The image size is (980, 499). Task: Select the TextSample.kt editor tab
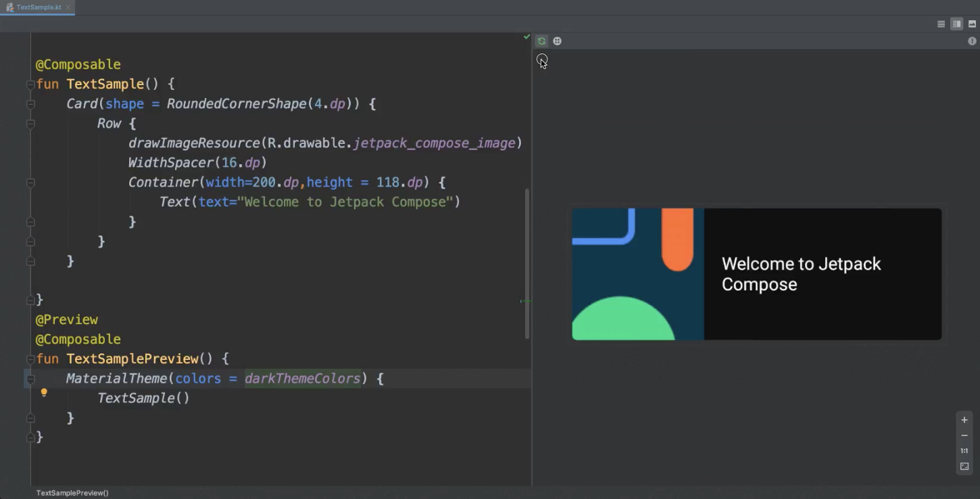pos(39,7)
